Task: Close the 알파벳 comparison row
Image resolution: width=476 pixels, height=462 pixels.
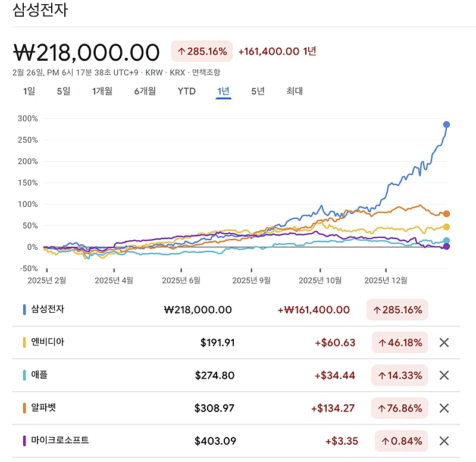Action: [444, 408]
